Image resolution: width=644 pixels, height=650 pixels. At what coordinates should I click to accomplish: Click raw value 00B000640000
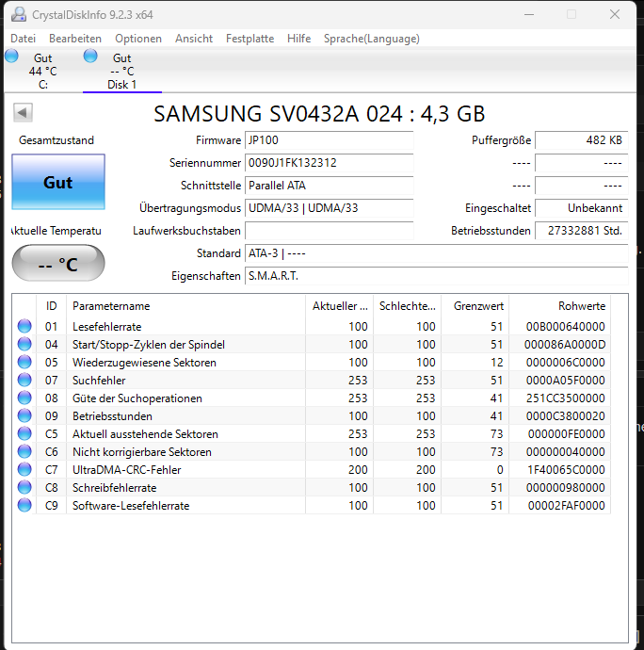565,327
